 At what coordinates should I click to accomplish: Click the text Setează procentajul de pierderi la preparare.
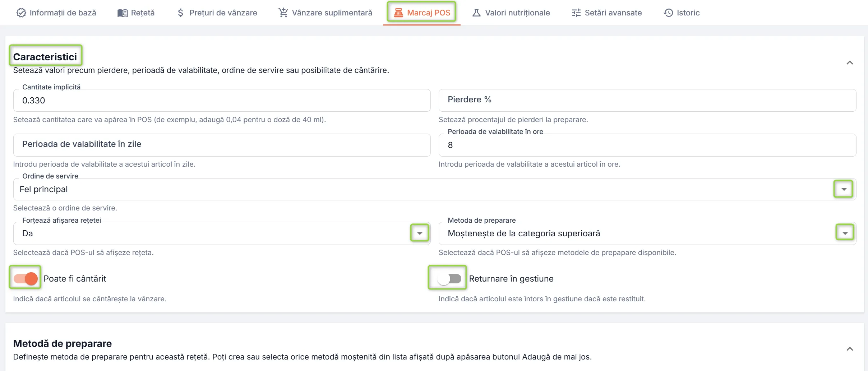point(513,120)
